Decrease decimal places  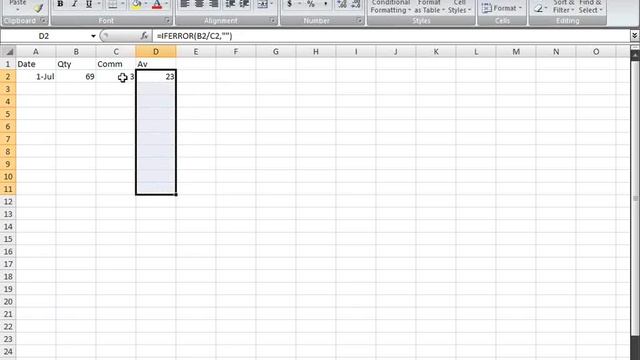[x=356, y=4]
